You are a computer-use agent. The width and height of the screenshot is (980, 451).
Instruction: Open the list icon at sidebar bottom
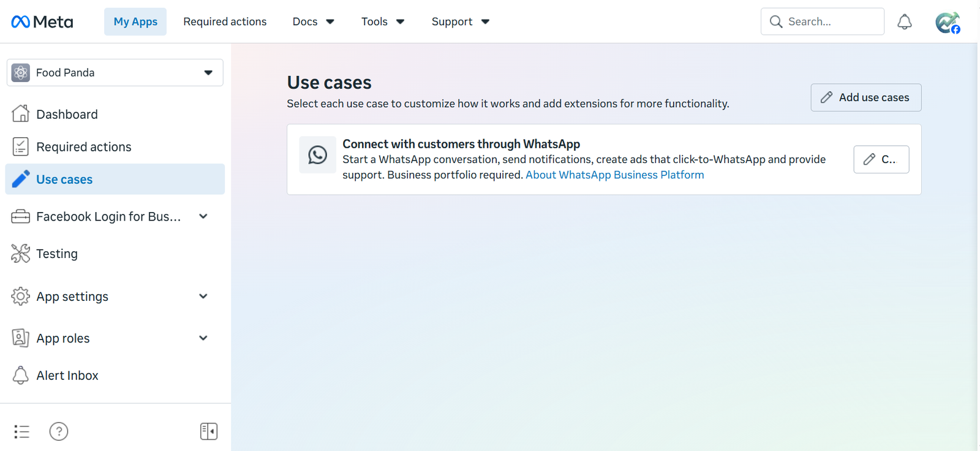click(x=21, y=431)
